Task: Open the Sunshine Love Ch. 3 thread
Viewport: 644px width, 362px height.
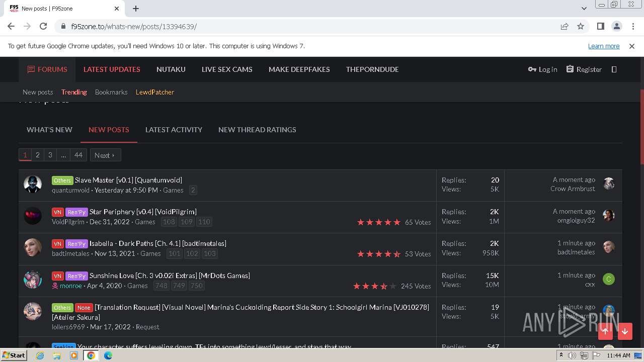Action: (x=170, y=276)
